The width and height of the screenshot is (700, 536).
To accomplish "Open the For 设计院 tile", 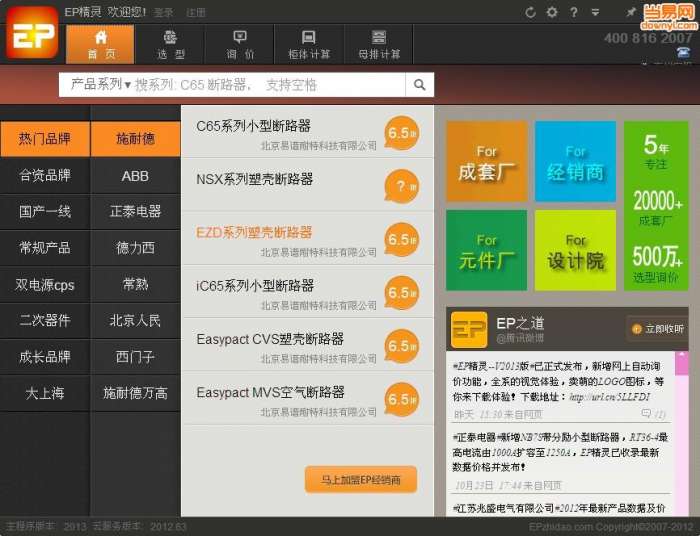I will (575, 250).
